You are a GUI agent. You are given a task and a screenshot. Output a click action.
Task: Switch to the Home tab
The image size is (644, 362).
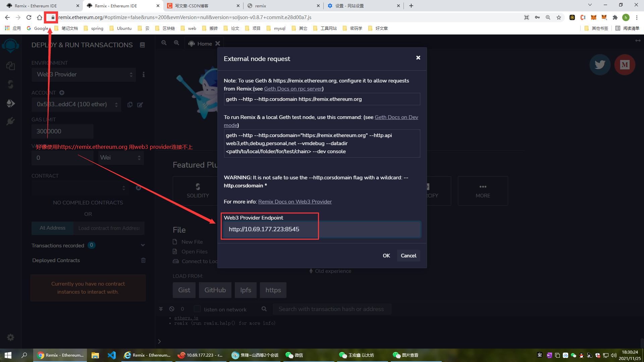click(x=204, y=43)
